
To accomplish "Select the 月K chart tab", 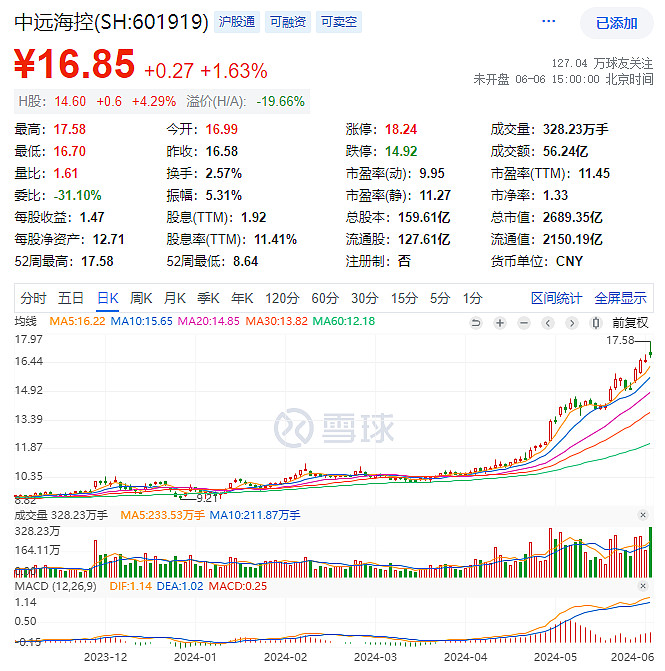I will click(175, 298).
